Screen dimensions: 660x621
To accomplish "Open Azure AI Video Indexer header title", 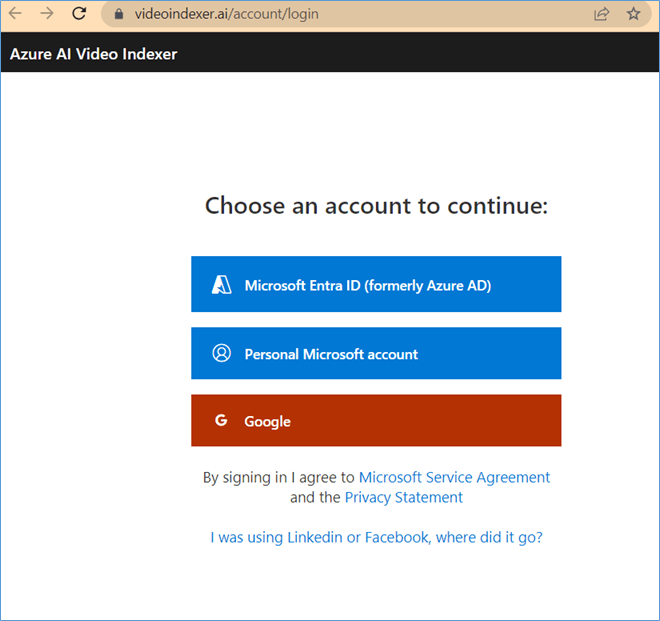I will coord(93,54).
